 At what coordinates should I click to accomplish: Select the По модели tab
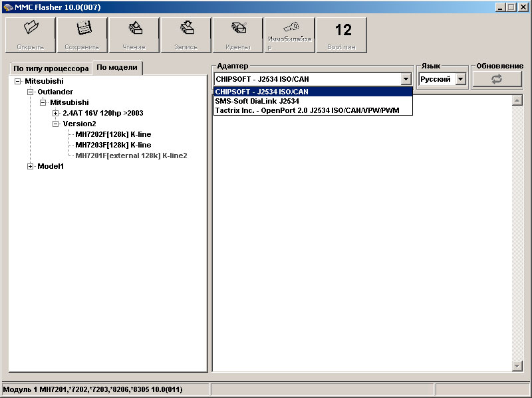(x=117, y=67)
